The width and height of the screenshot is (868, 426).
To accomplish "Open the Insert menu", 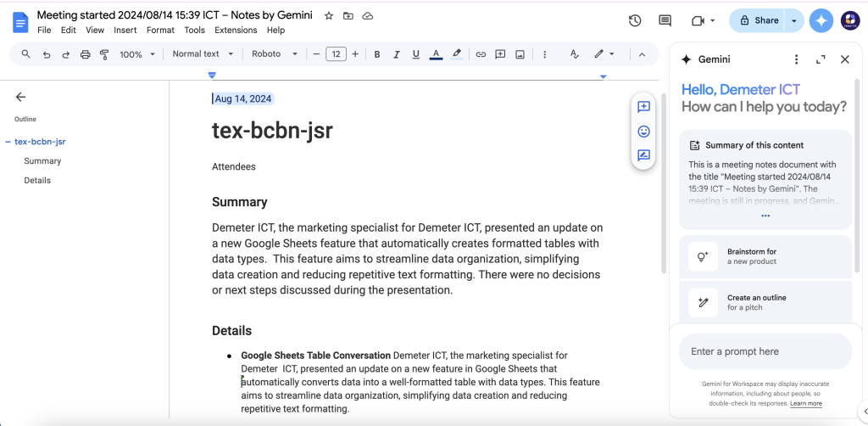I will pos(125,30).
